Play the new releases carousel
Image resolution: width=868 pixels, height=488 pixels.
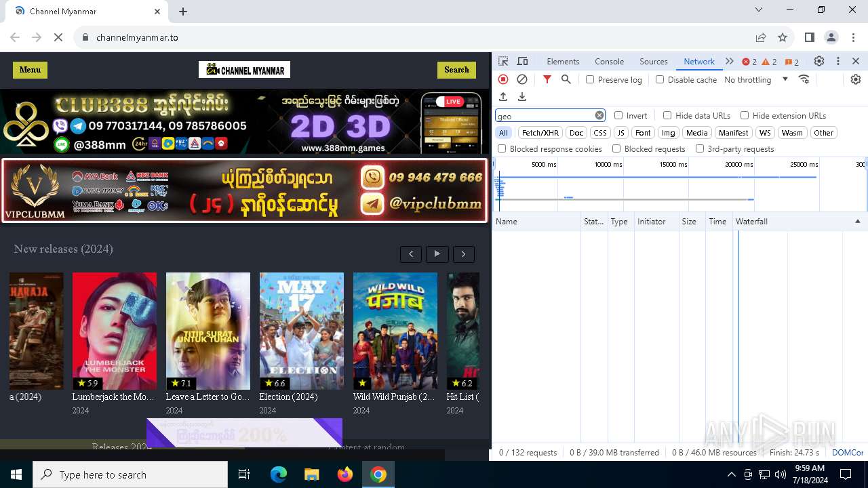(x=437, y=254)
